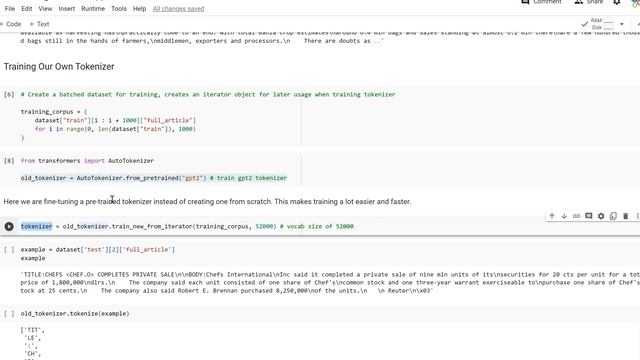Click the [6] execution count of training_corpus cell
Viewport: 640px width, 360px height.
pos(9,94)
